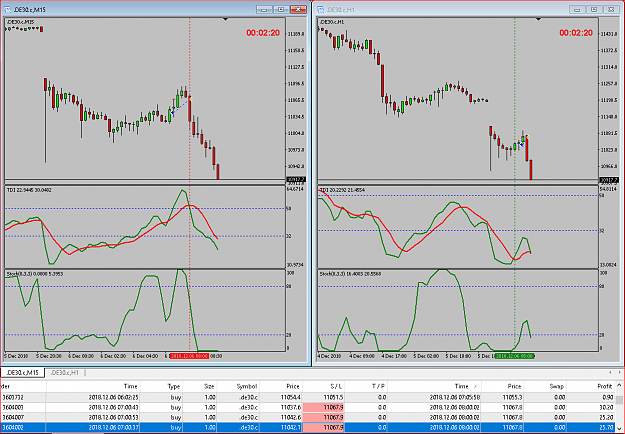Click the chart icon in the .DE30.c,M15 window title bar
The image size is (625, 434).
point(7,9)
